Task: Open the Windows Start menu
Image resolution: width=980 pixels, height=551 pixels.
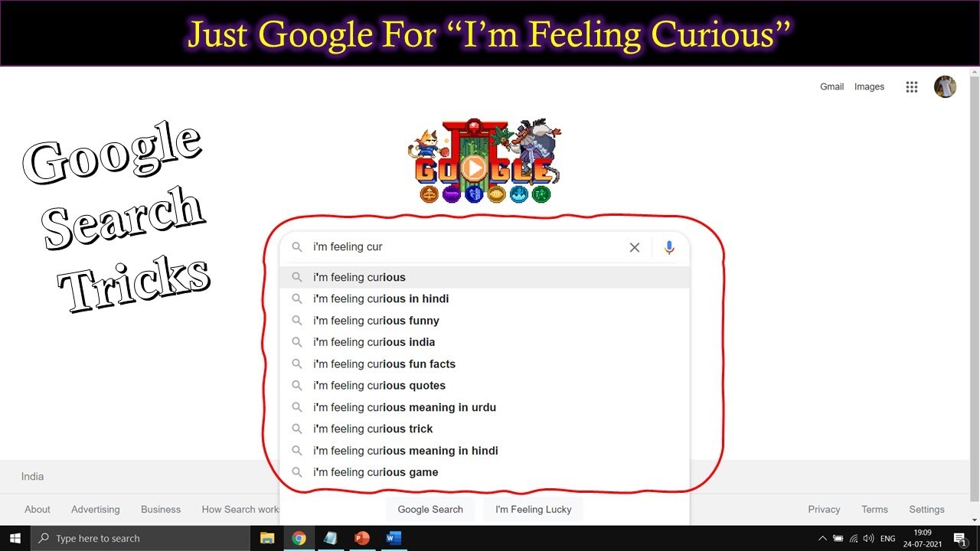Action: (15, 538)
